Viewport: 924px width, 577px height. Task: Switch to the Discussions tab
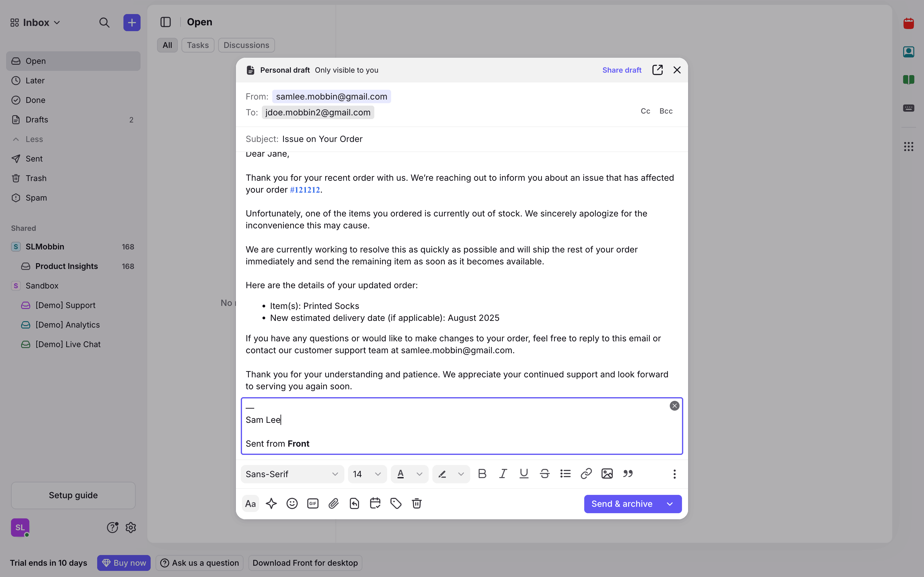(x=246, y=45)
